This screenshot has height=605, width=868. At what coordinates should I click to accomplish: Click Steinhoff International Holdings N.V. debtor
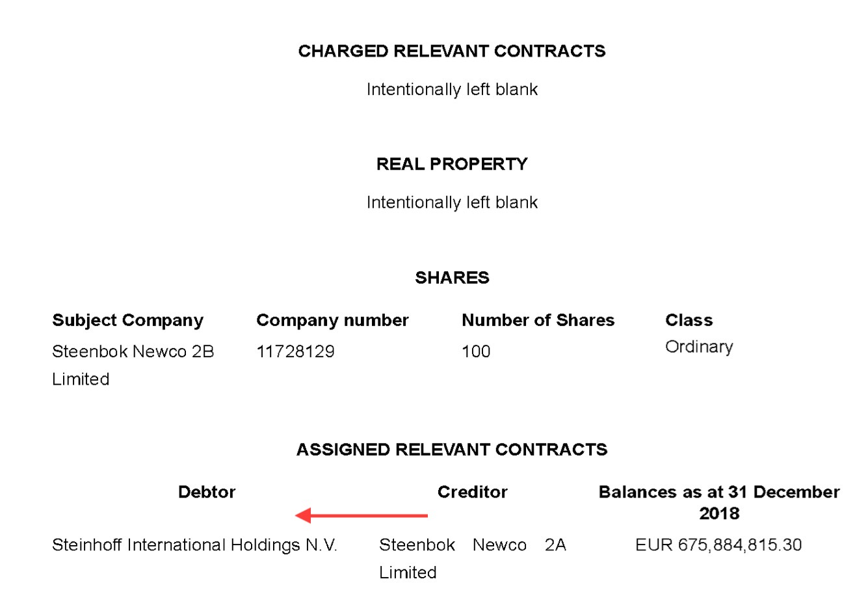pyautogui.click(x=194, y=545)
